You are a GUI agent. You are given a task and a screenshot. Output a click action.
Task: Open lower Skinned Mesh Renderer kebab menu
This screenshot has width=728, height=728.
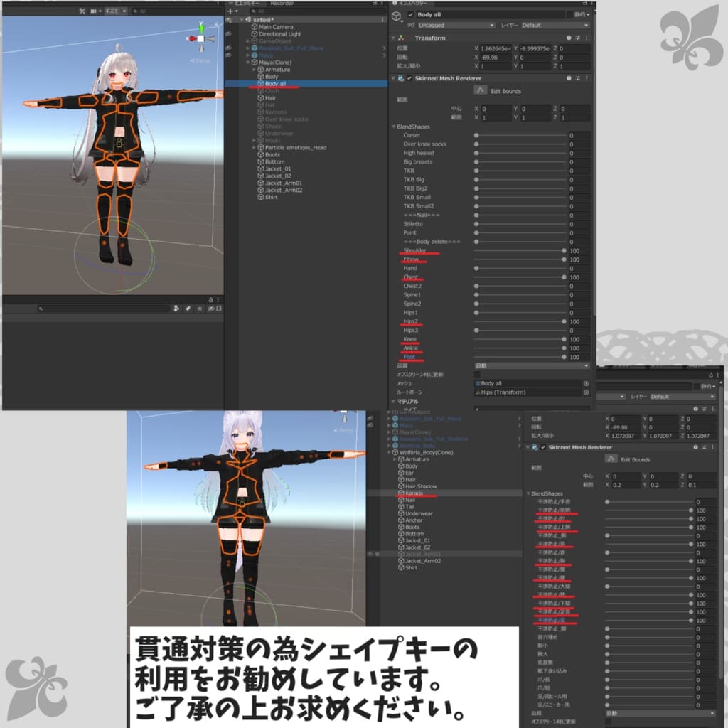coord(713,447)
